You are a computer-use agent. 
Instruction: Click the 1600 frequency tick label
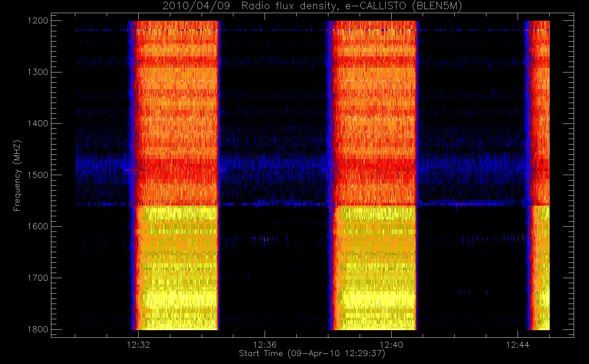click(38, 226)
